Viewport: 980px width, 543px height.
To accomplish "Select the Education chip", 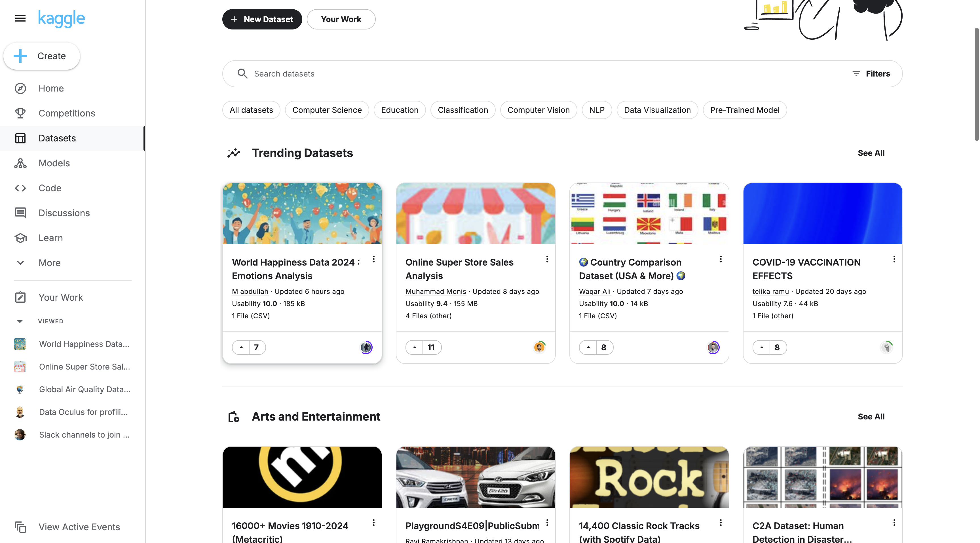I will [x=400, y=110].
